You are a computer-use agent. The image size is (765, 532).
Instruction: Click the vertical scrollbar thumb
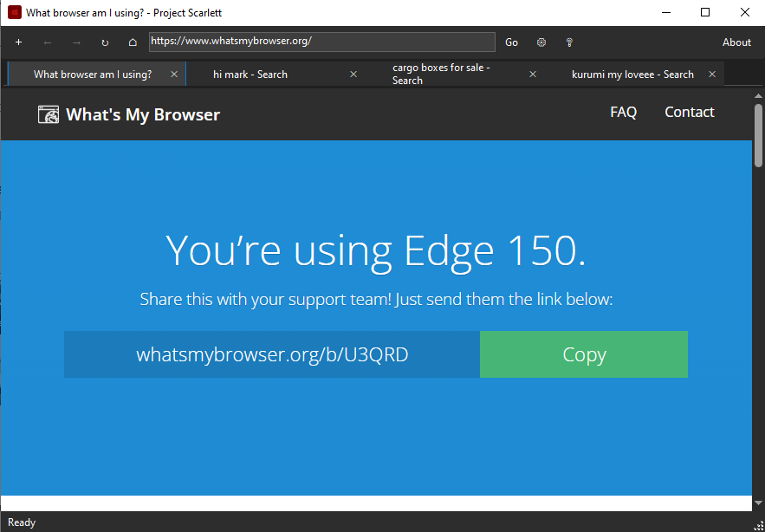click(758, 136)
